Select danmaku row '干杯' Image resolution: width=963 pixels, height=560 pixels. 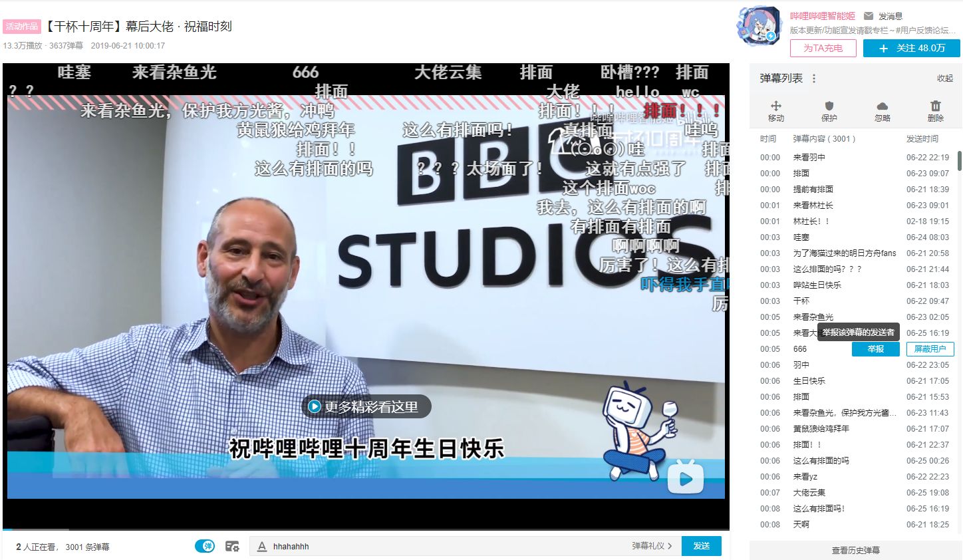tap(856, 301)
